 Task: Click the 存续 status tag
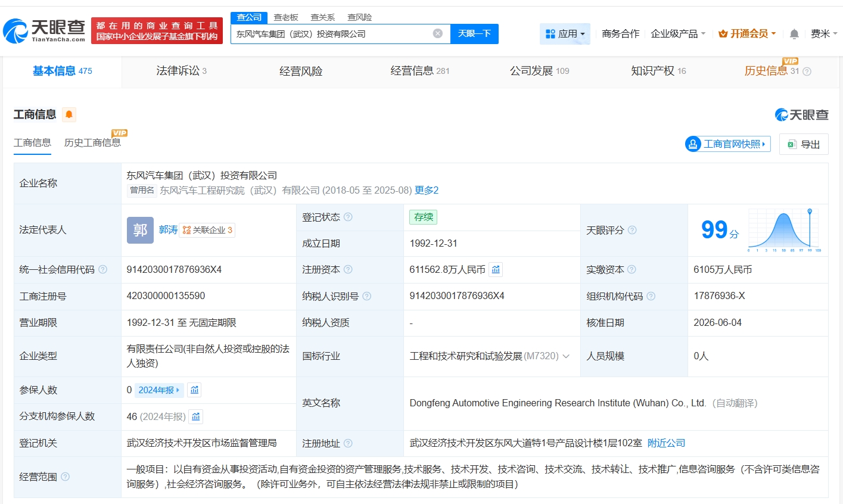click(x=424, y=217)
